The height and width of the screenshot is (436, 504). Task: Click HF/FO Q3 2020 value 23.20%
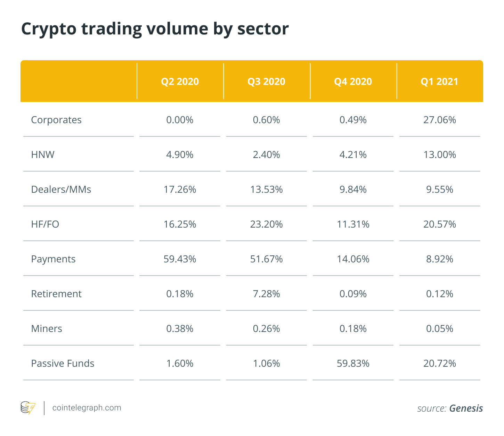click(266, 224)
